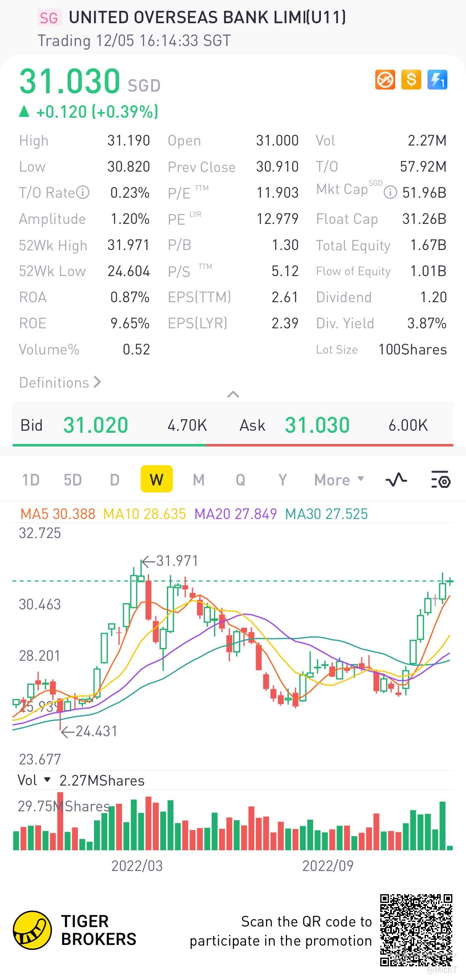This screenshot has width=466, height=980.
Task: Tap the Bid price 31.020
Action: [96, 425]
